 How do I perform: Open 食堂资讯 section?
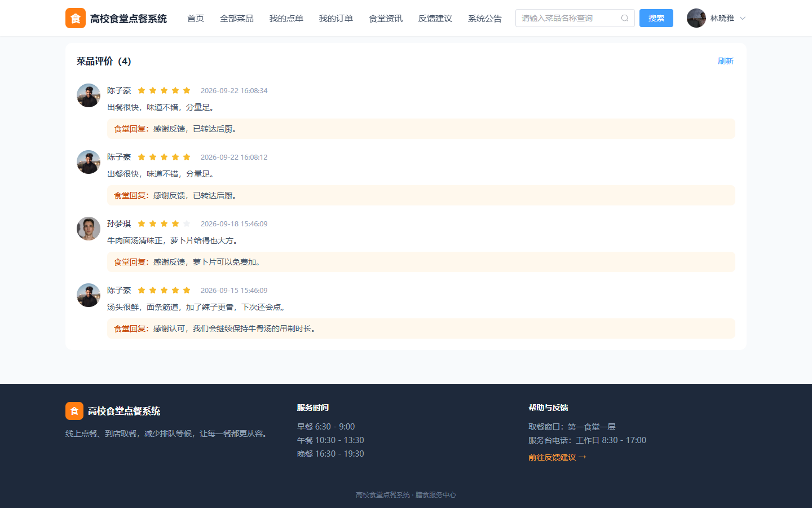tap(386, 18)
